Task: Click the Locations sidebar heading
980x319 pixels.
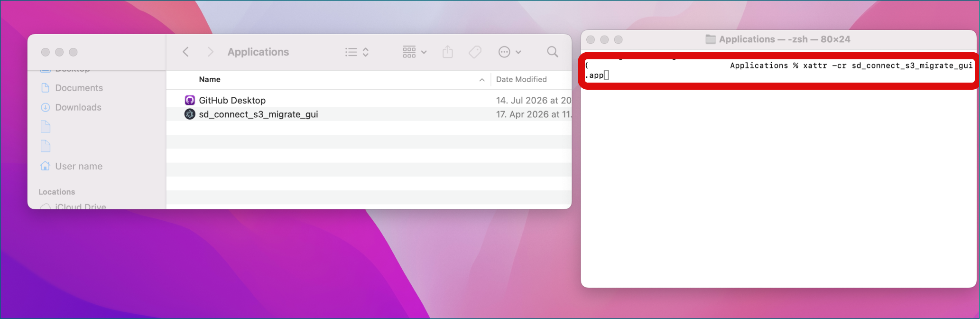Action: click(57, 192)
